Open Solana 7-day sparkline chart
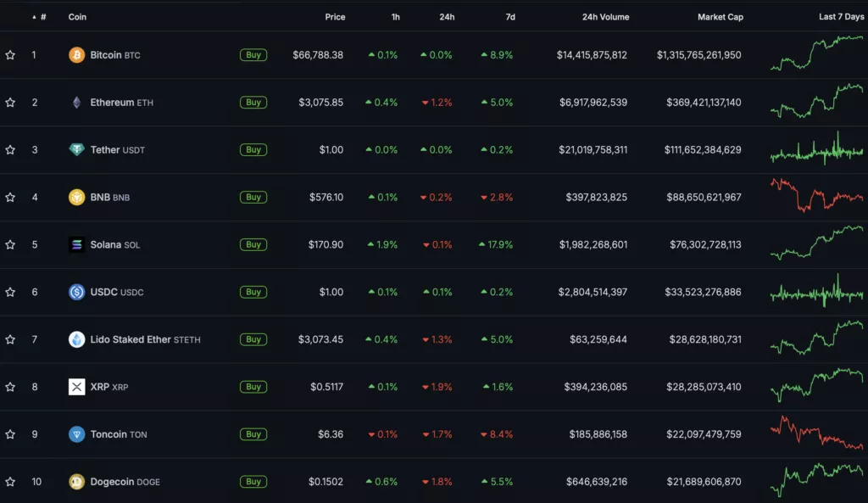The height and width of the screenshot is (503, 868). click(816, 243)
